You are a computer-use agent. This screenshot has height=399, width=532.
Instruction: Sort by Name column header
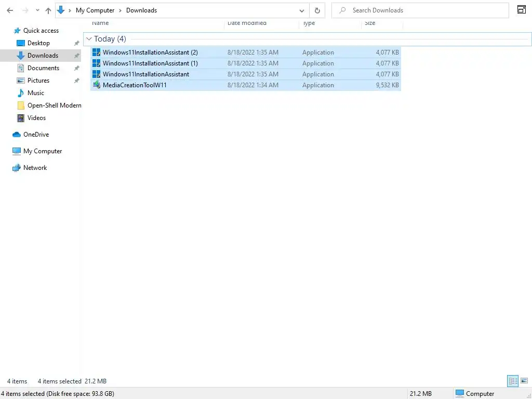100,23
